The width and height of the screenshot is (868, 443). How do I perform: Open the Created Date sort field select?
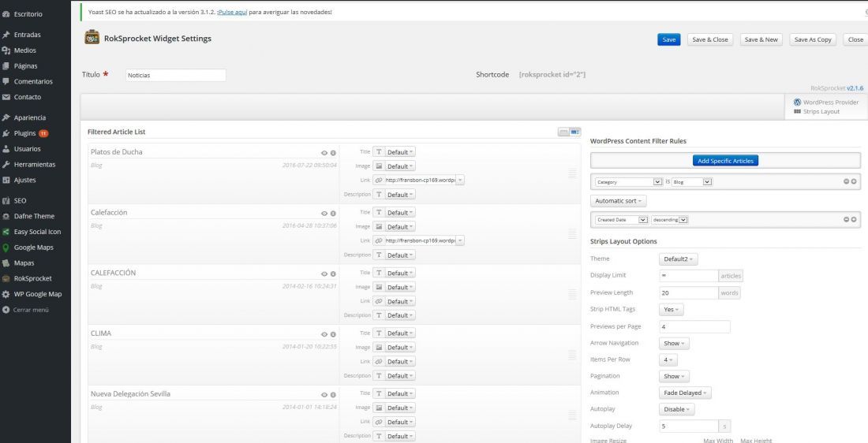(622, 220)
